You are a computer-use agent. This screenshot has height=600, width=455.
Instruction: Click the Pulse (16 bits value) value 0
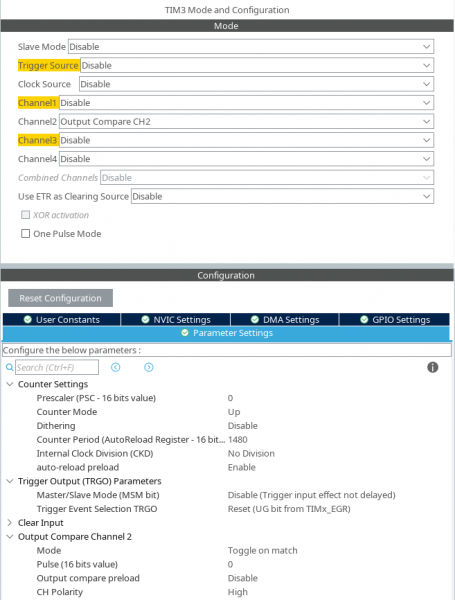point(230,564)
